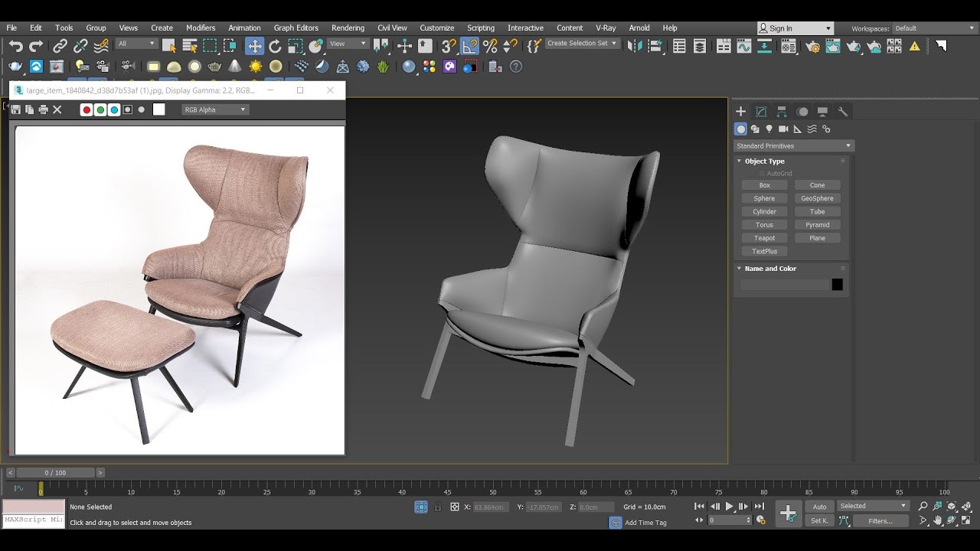Click the Undo arrow icon
The image size is (980, 551).
[x=15, y=46]
